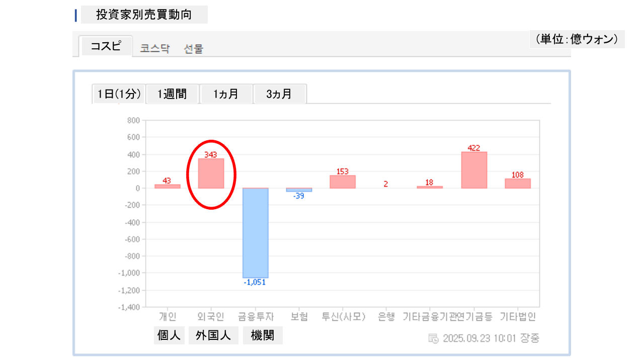Show the 1ヵ月 period chart
The image size is (644, 362).
(226, 94)
